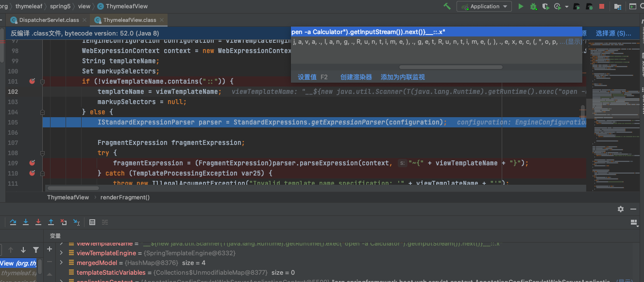Select the 变量 variables tab
Image resolution: width=644 pixels, height=282 pixels.
(55, 236)
